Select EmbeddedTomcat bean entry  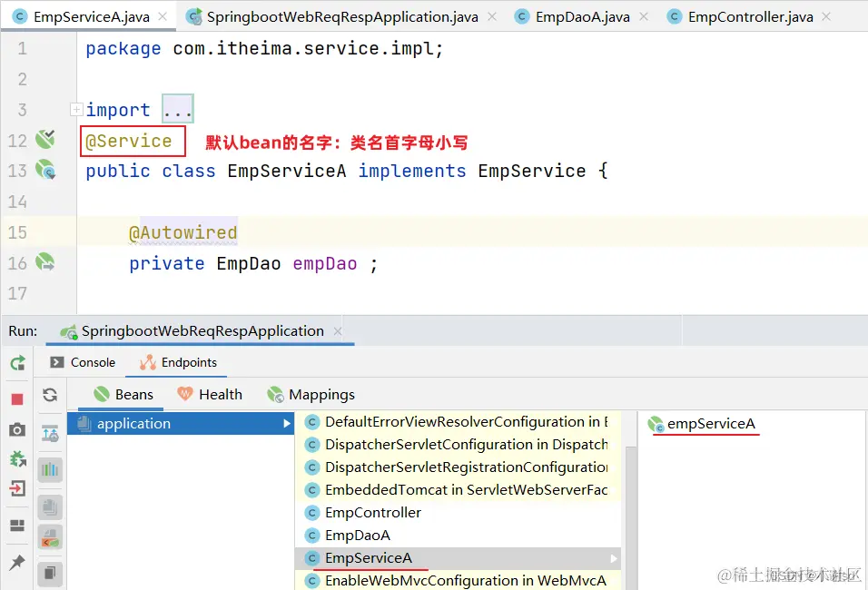tap(458, 490)
